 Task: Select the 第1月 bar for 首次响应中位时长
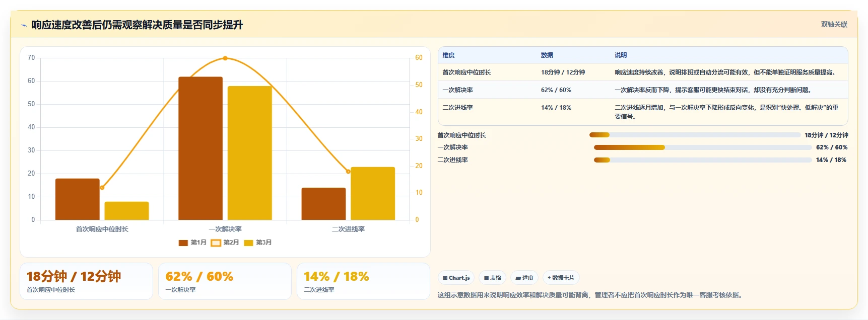[x=78, y=199]
